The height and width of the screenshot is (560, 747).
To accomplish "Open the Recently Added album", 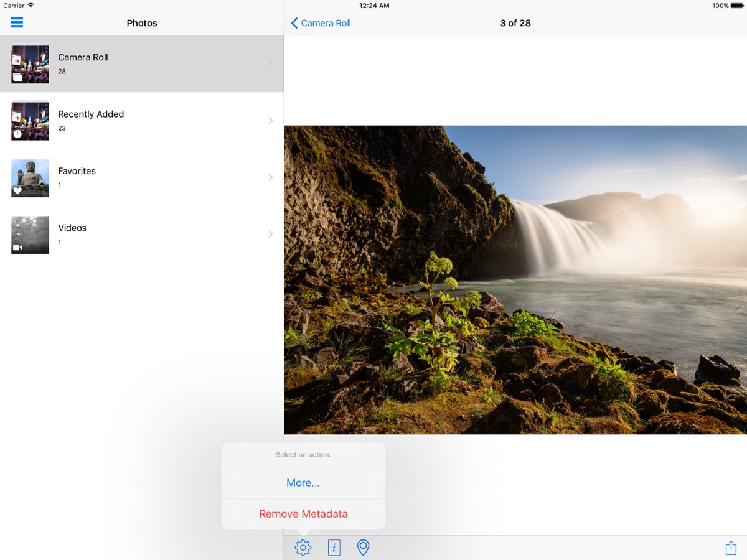I will (x=91, y=114).
